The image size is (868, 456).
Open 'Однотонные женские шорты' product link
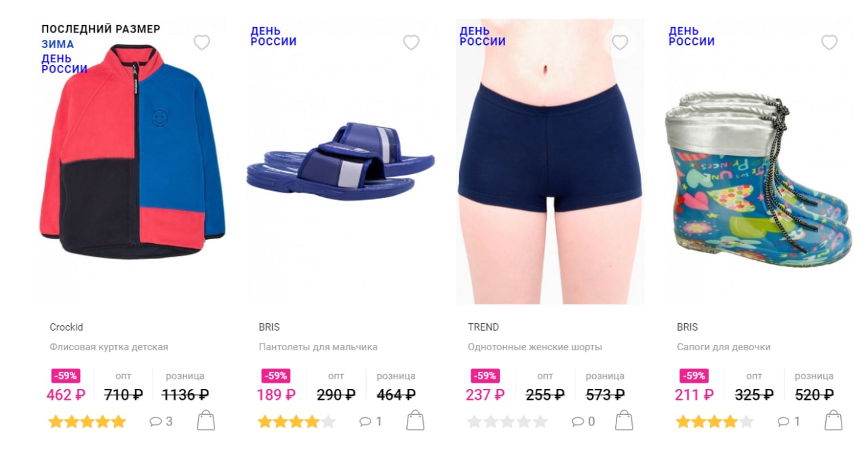(534, 347)
